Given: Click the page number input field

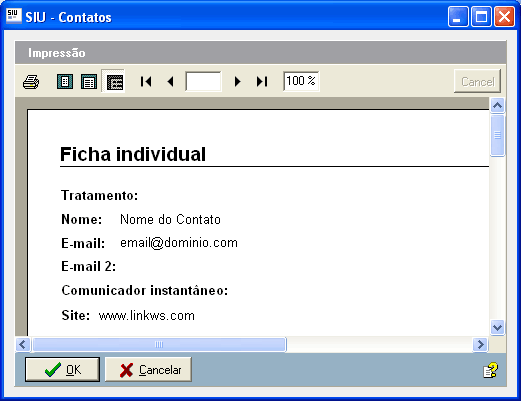Looking at the screenshot, I should point(203,81).
